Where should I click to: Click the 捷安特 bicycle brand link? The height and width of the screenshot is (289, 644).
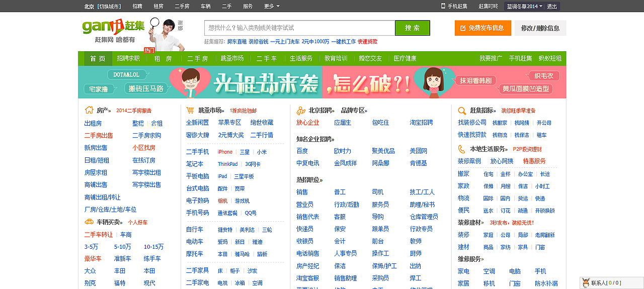(225, 230)
